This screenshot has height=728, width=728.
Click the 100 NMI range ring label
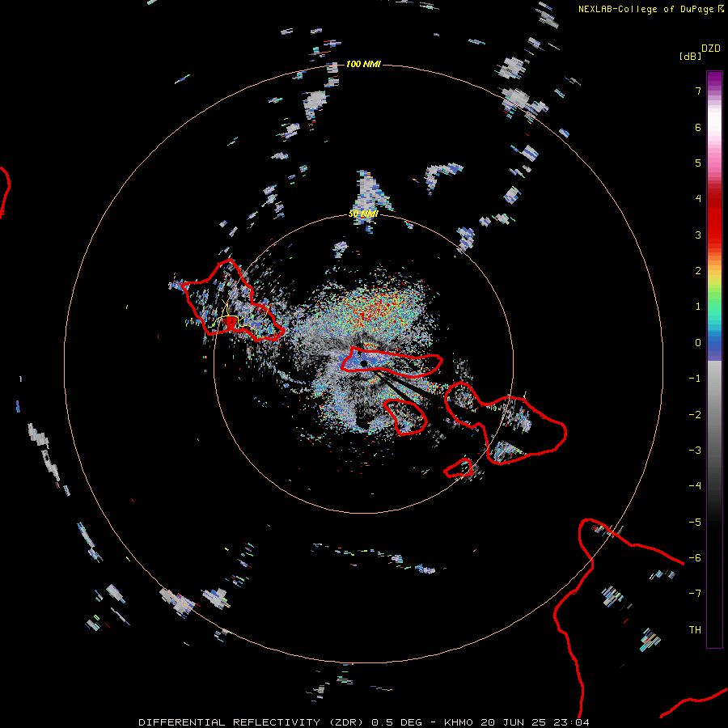click(363, 64)
